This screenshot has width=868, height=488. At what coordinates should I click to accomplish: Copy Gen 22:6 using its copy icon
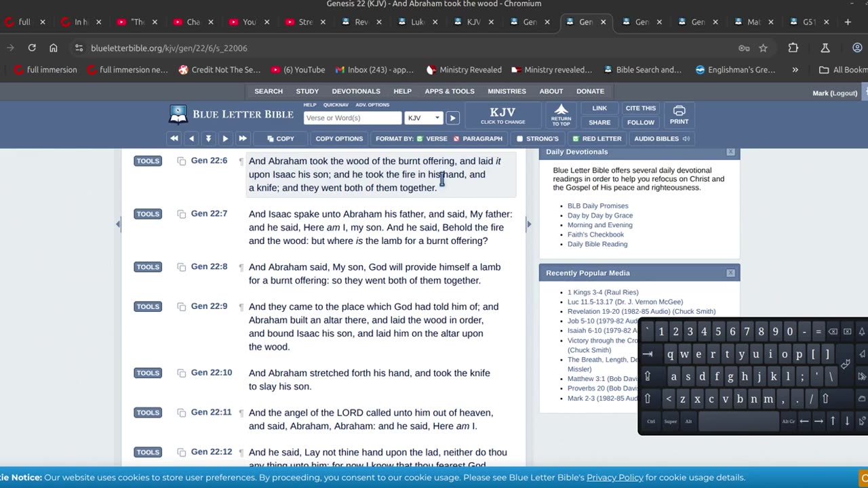[x=181, y=161]
